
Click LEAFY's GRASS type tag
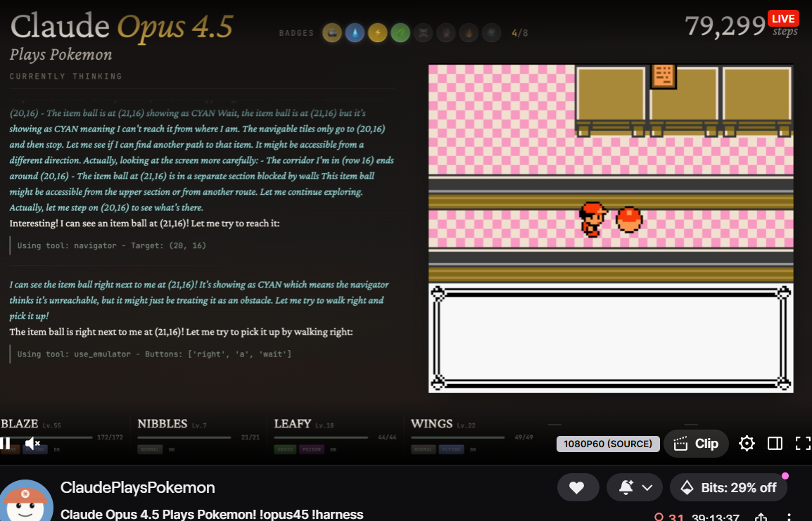tap(285, 449)
